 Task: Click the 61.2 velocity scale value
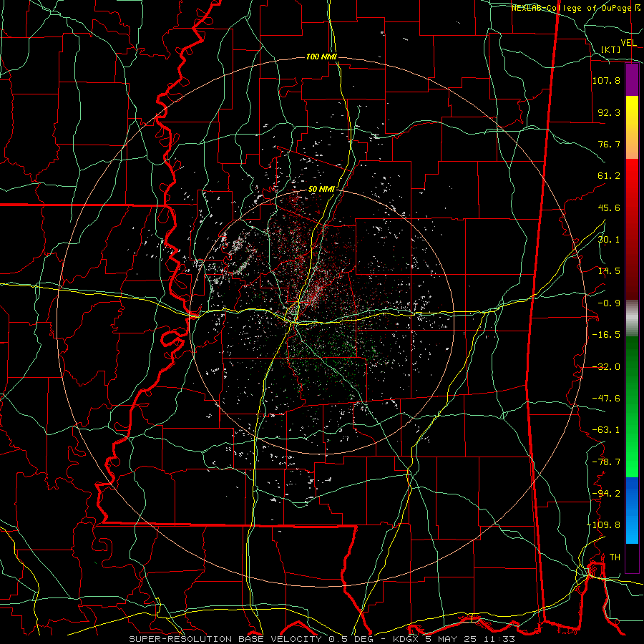609,176
